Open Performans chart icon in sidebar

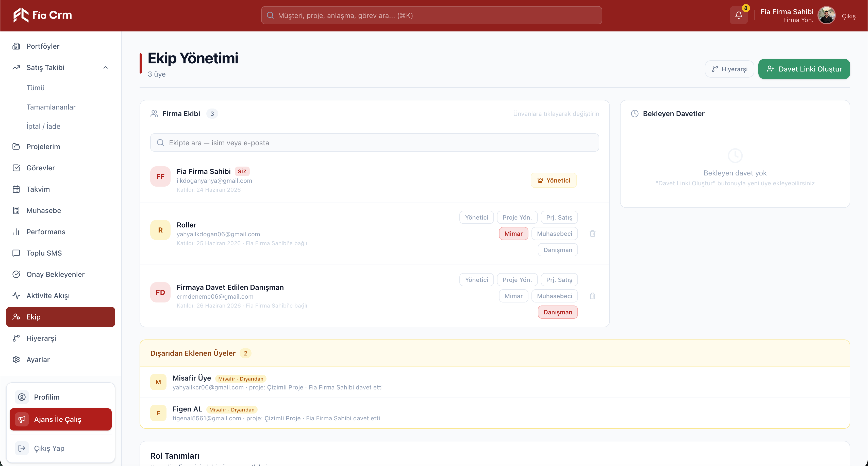click(16, 232)
